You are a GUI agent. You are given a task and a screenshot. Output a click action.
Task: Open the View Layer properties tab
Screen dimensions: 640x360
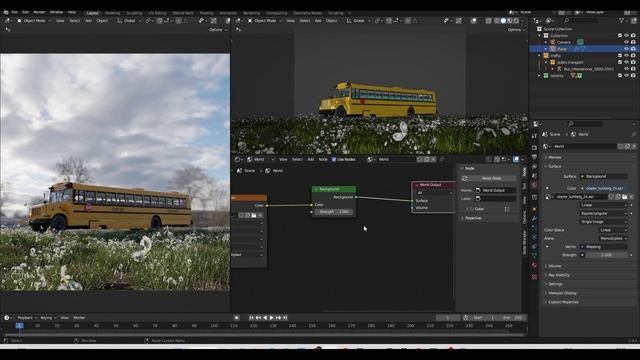[x=534, y=167]
